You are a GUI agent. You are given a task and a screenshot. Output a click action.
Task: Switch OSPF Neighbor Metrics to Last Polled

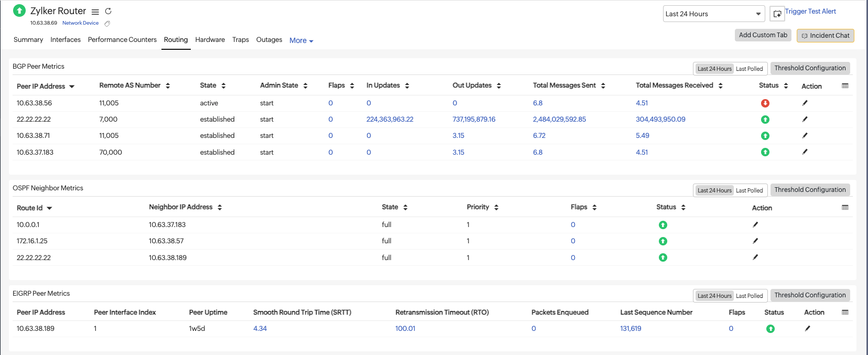coord(749,190)
